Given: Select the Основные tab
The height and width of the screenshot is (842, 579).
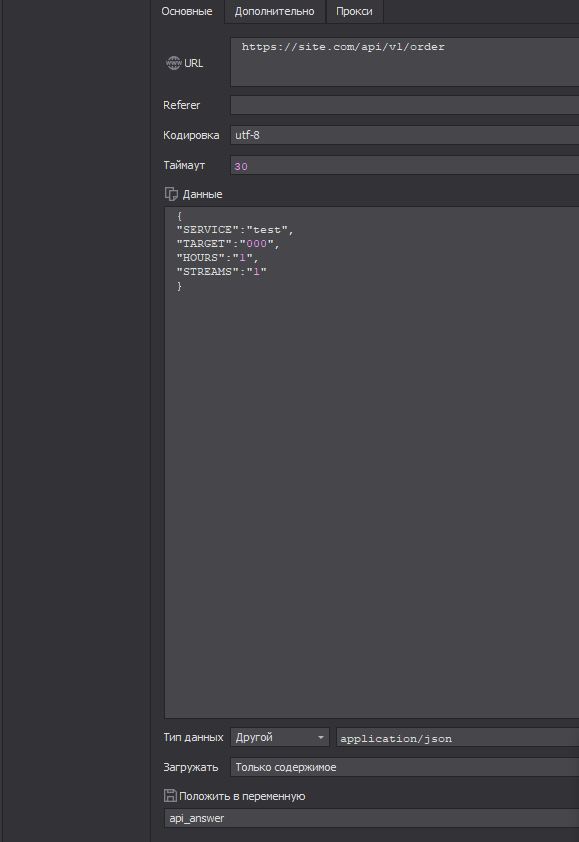Looking at the screenshot, I should [187, 11].
